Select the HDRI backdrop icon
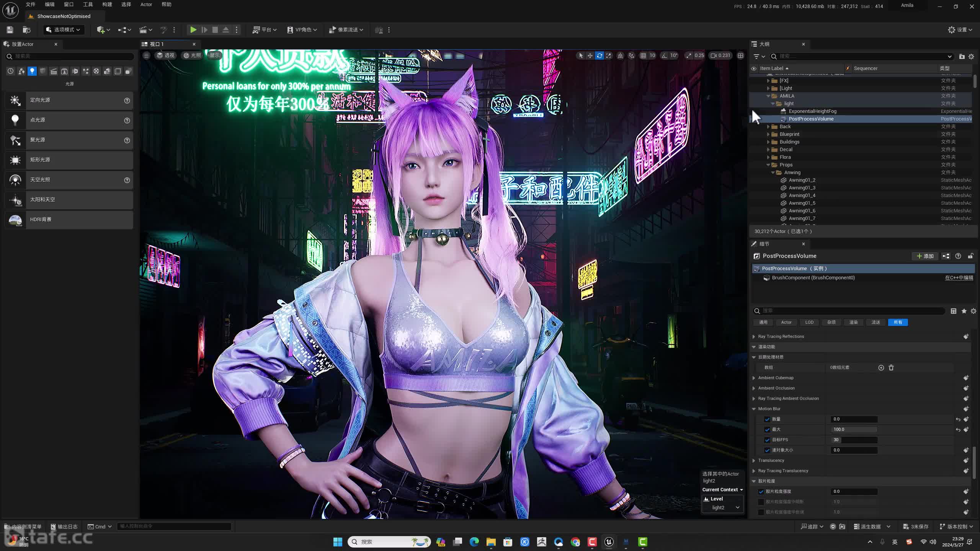 (x=15, y=220)
